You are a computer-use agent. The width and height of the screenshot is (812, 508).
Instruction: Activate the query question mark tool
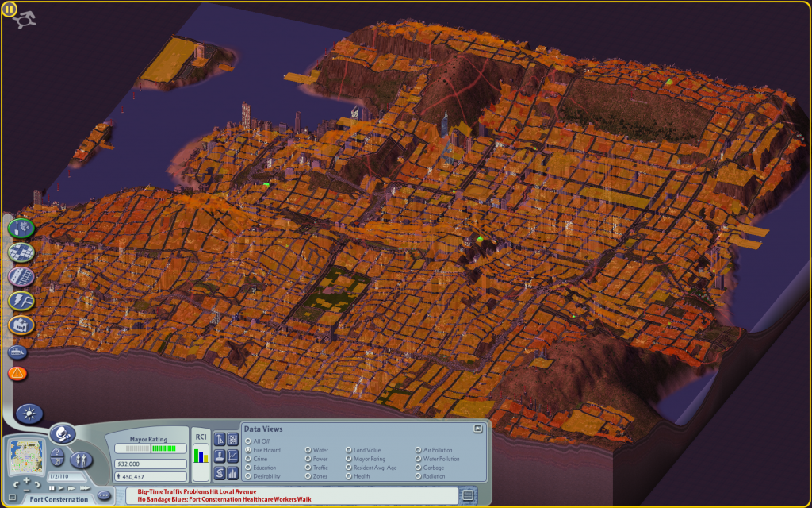pyautogui.click(x=57, y=452)
